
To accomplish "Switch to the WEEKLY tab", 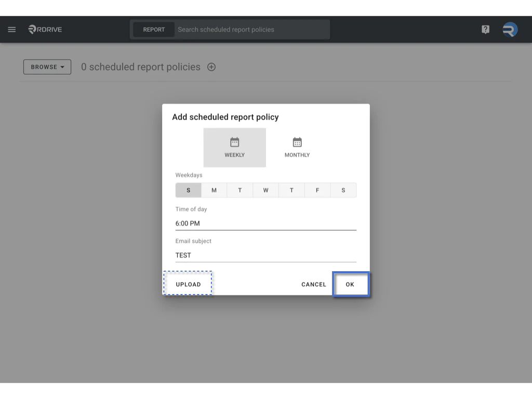I will point(234,148).
